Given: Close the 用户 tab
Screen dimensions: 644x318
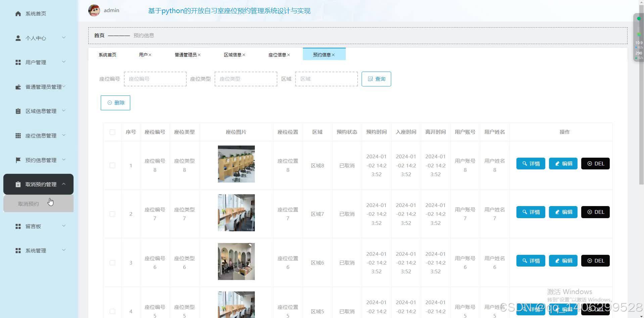Looking at the screenshot, I should click(150, 55).
